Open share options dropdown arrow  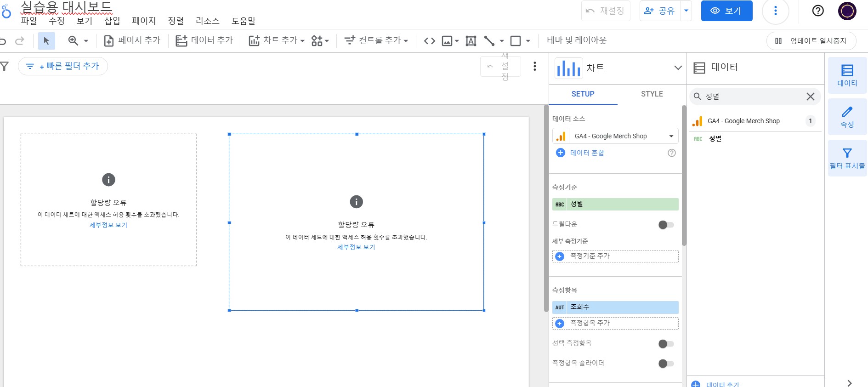pos(686,11)
